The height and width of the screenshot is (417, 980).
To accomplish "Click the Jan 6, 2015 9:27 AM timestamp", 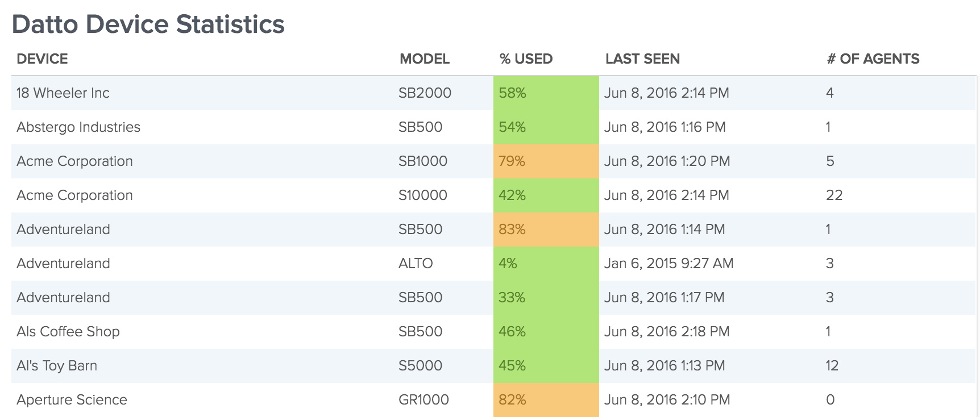I will tap(668, 264).
